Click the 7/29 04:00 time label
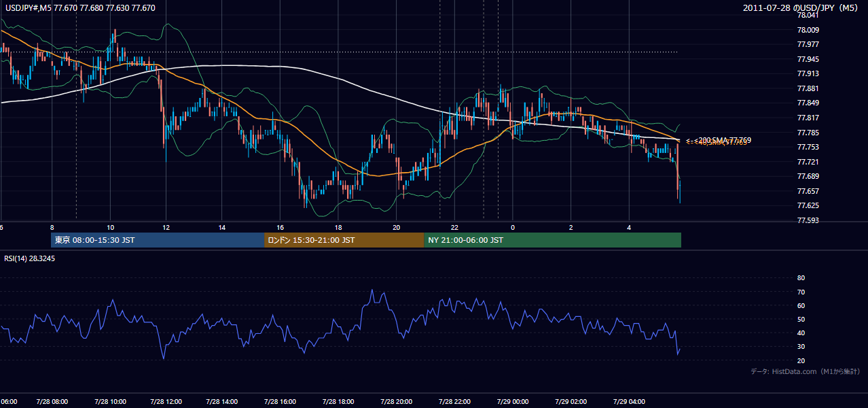The height and width of the screenshot is (408, 868). click(x=629, y=401)
